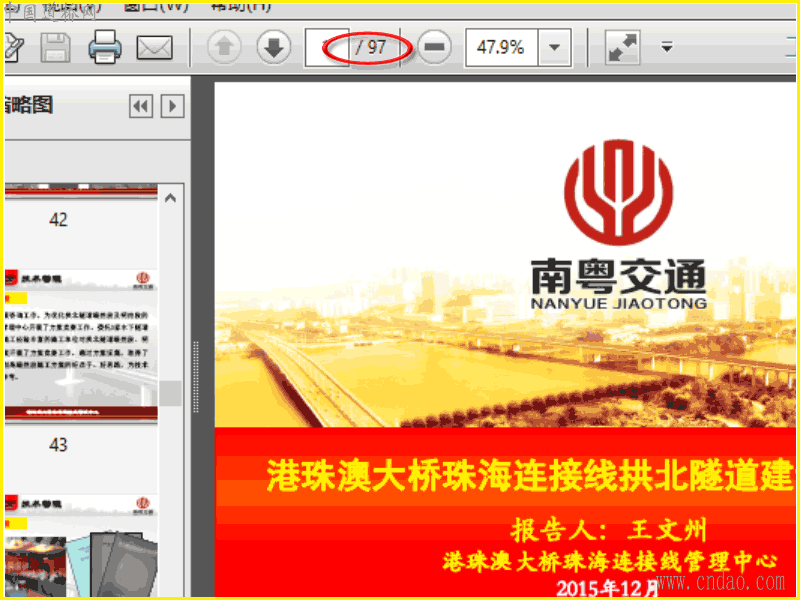Image resolution: width=800 pixels, height=600 pixels.
Task: Open the Help (H) menu
Action: coord(240,7)
